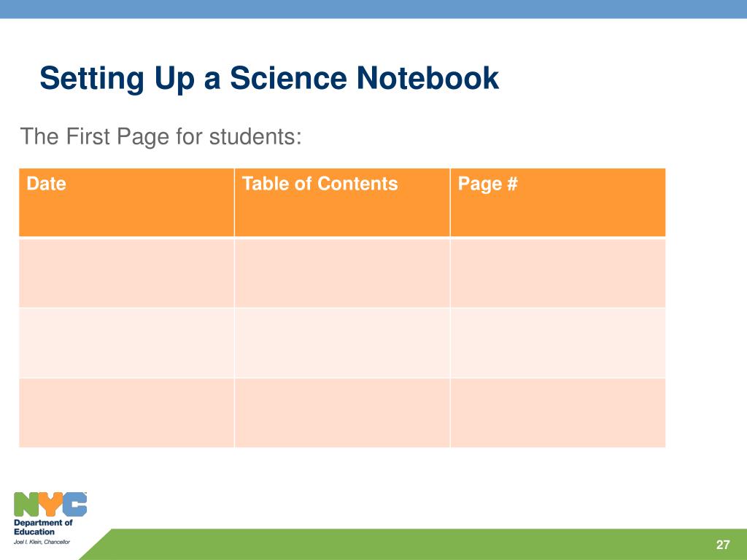This screenshot has width=747, height=560.
Task: Click the Department of Education text
Action: pos(43,527)
